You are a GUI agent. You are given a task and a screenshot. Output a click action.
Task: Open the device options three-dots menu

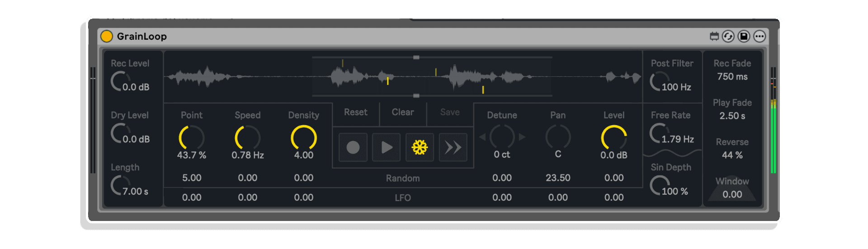759,36
